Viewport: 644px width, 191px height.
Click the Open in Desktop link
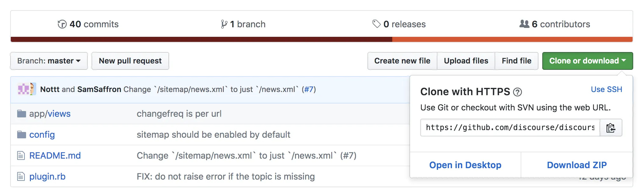tap(465, 165)
